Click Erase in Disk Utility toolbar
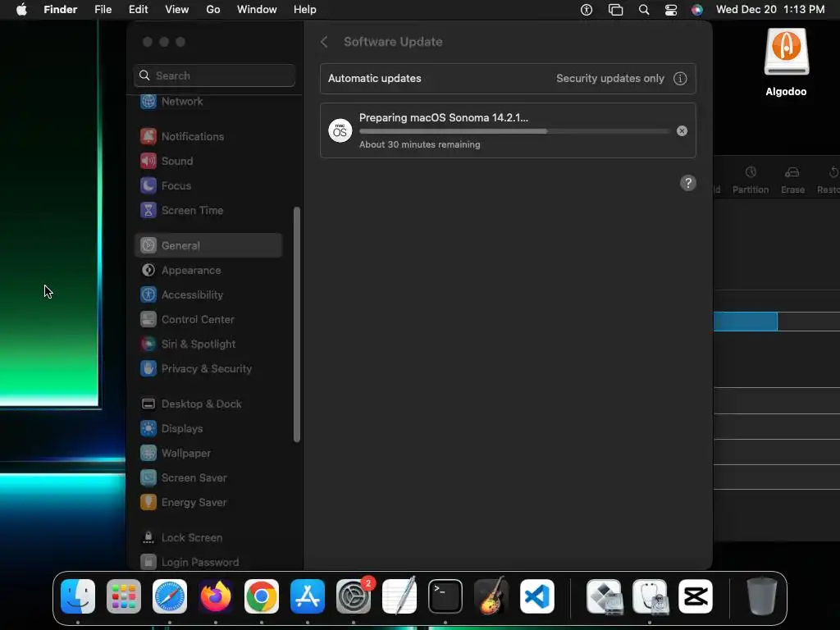840x630 pixels. (x=792, y=180)
